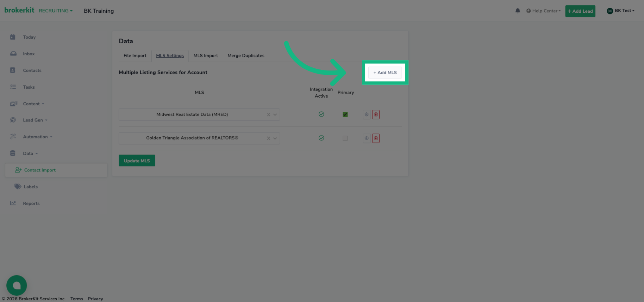644x302 pixels.
Task: Expand the MRED MLS dropdown
Action: pos(275,114)
